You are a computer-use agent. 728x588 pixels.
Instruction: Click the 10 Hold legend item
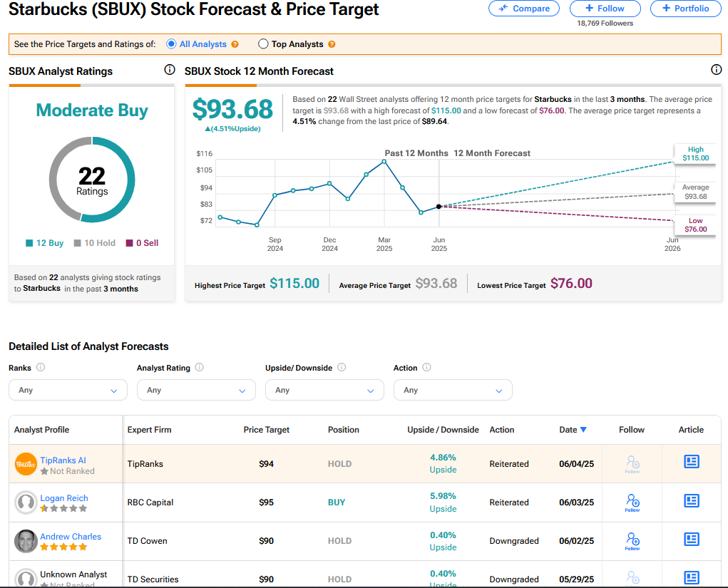[x=95, y=243]
